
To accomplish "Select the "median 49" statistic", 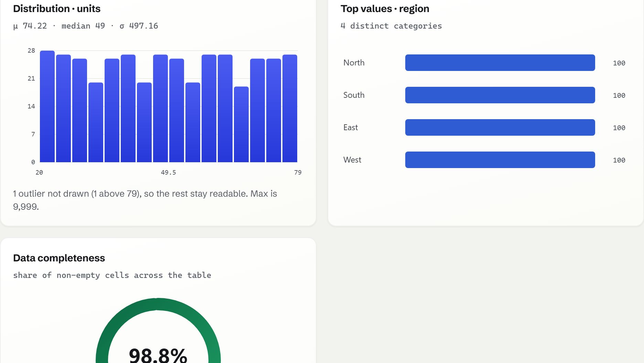I will tap(83, 26).
